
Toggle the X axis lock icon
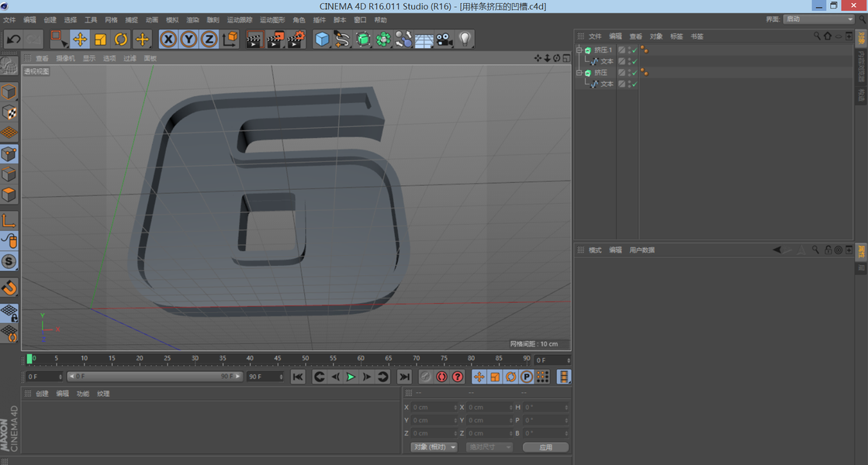[x=168, y=39]
